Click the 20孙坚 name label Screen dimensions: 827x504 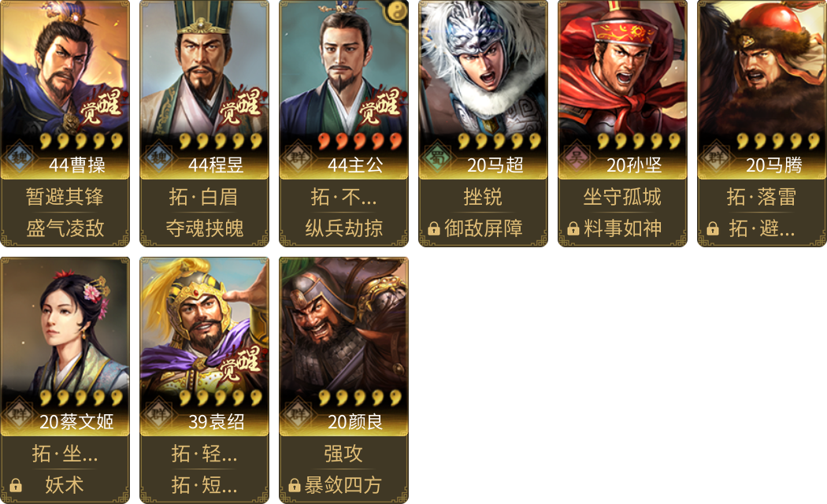pyautogui.click(x=634, y=165)
